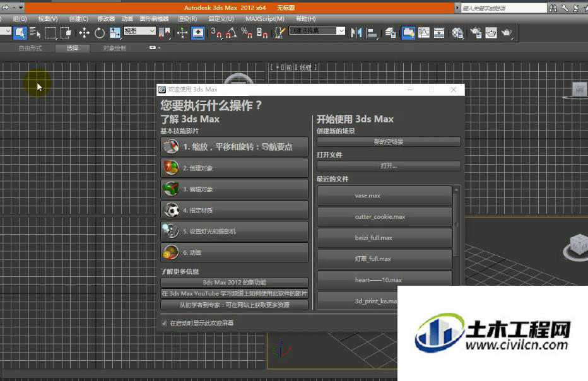Click the 3ds Max 2012 的新功能 link
This screenshot has width=588, height=381.
point(234,283)
